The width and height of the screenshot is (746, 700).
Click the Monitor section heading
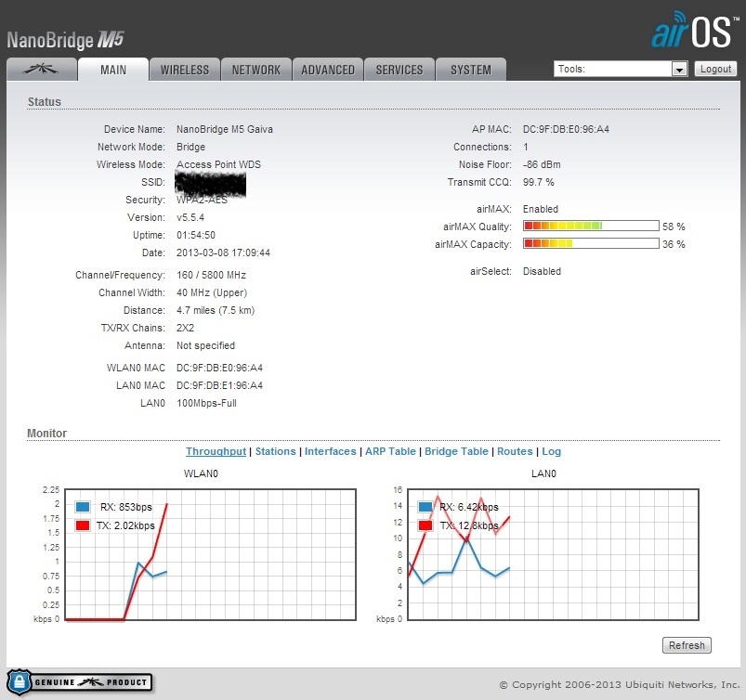point(47,434)
